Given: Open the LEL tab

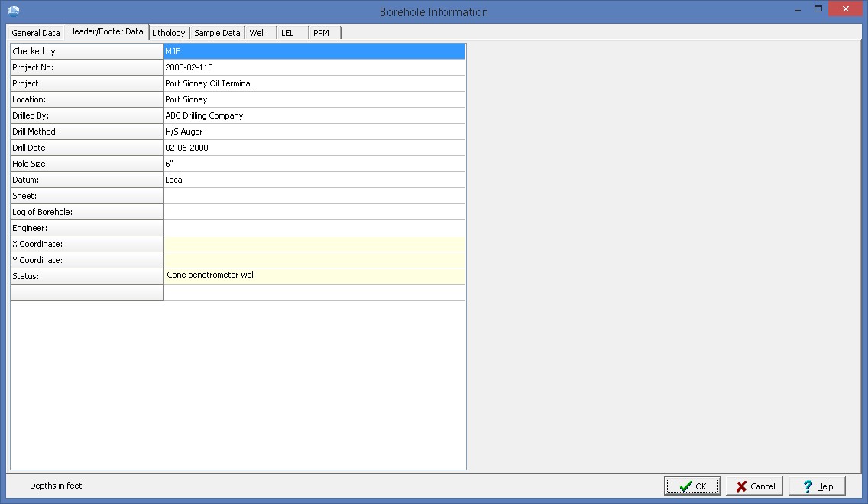Looking at the screenshot, I should point(287,33).
